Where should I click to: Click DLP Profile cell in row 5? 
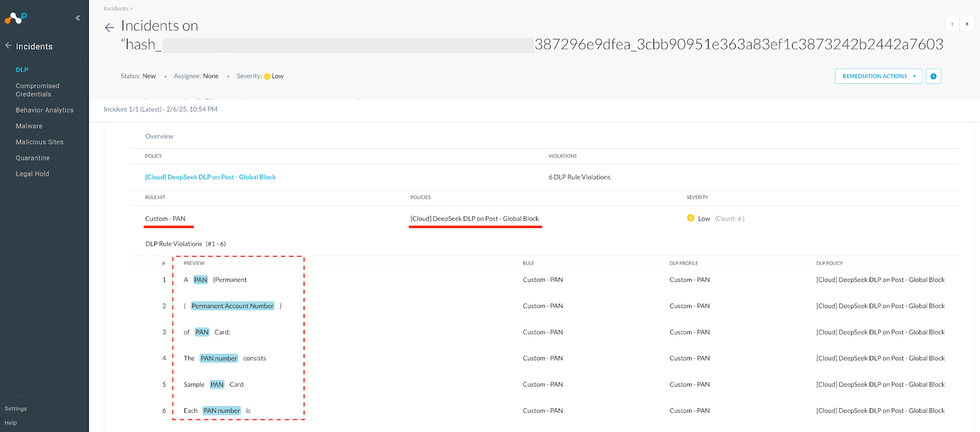point(690,385)
